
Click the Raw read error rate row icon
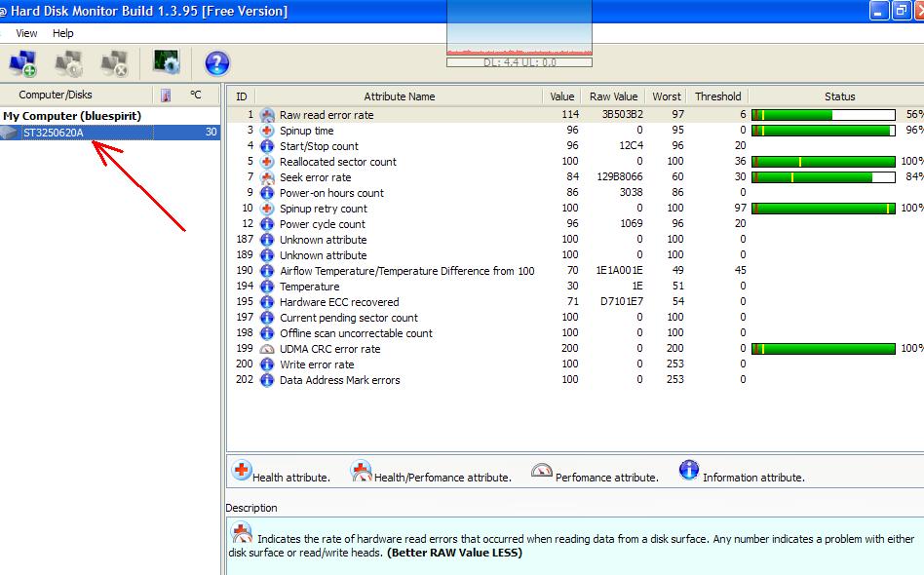click(x=267, y=115)
